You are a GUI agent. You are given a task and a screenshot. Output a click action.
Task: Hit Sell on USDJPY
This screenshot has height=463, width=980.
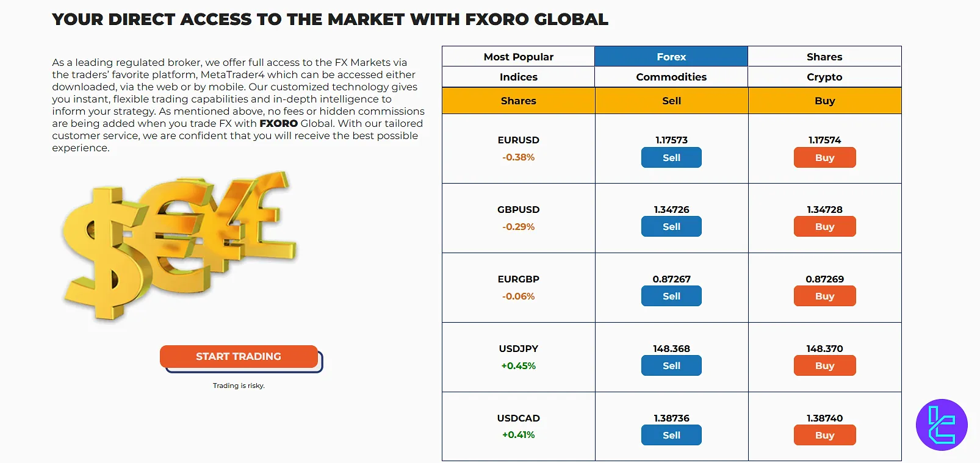click(671, 366)
